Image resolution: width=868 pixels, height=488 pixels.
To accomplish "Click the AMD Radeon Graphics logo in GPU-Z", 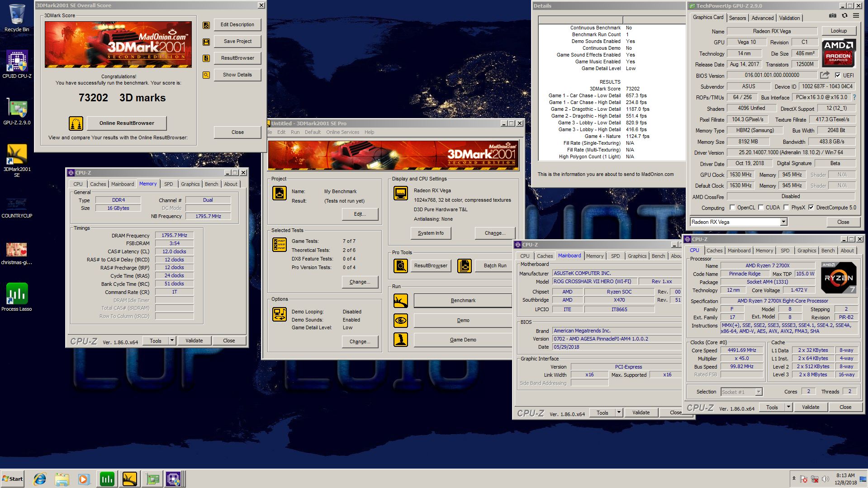I will (838, 53).
